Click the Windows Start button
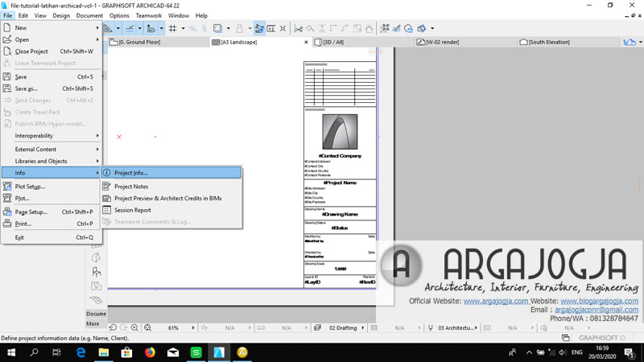644x362 pixels. pos(11,352)
